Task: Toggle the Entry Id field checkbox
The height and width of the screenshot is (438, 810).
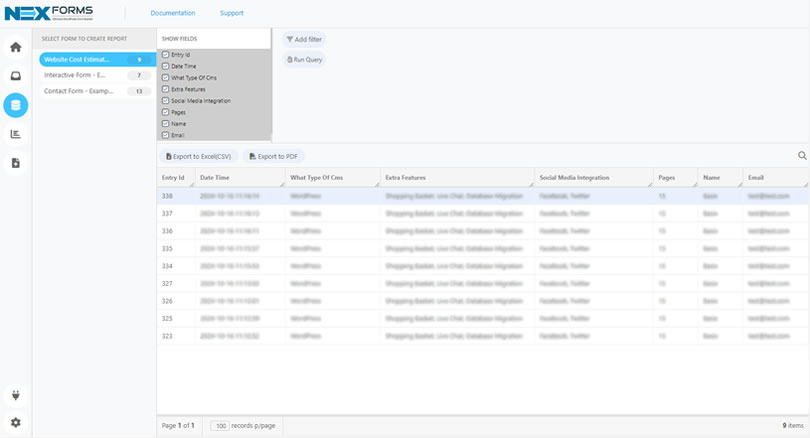Action: (165, 54)
